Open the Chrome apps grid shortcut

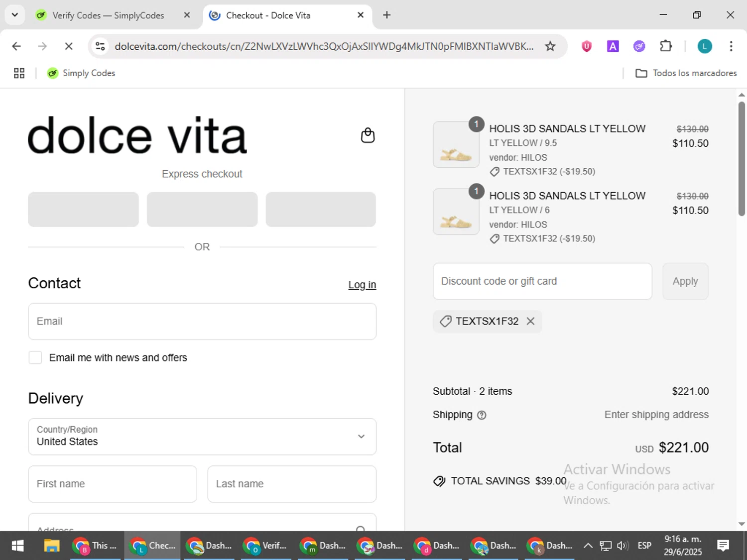click(19, 73)
